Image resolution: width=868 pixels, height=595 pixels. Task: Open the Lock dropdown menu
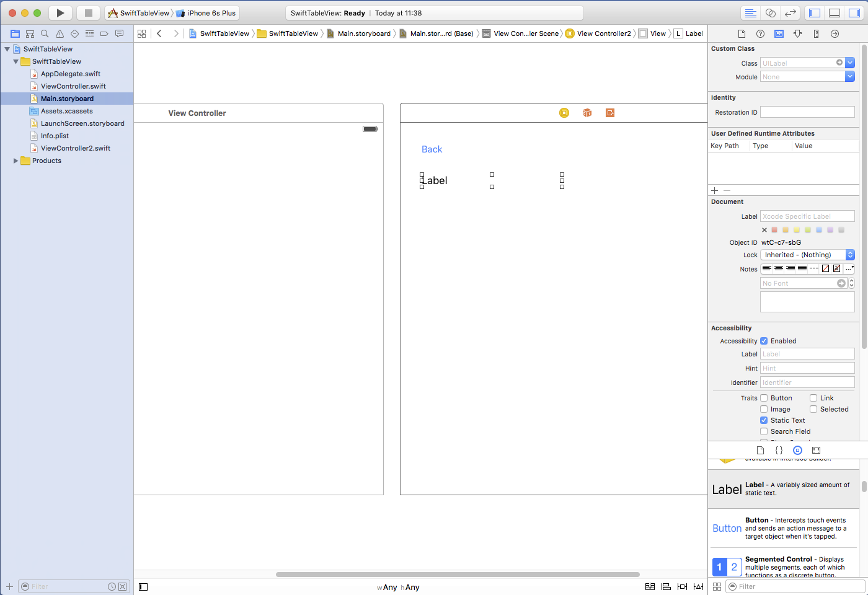point(850,255)
